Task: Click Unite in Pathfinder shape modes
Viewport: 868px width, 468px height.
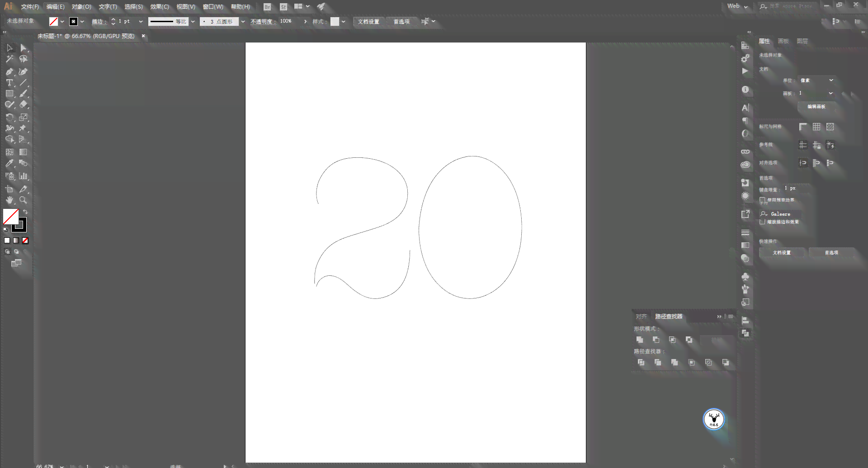Action: coord(640,340)
